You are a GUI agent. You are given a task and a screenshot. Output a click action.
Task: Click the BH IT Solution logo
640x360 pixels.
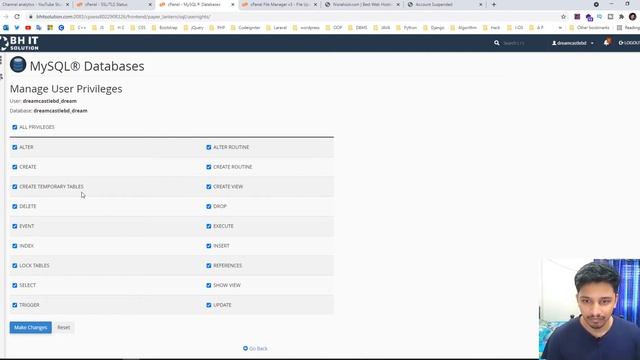click(x=20, y=43)
